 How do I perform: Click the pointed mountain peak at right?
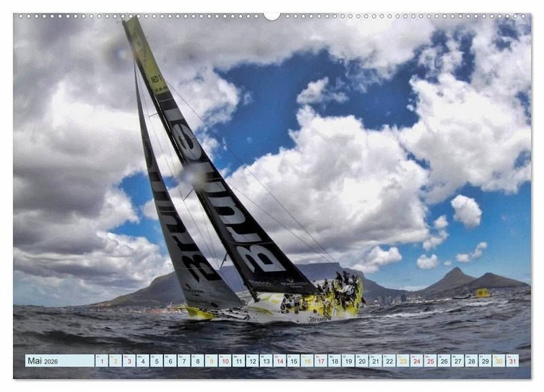click(x=455, y=271)
